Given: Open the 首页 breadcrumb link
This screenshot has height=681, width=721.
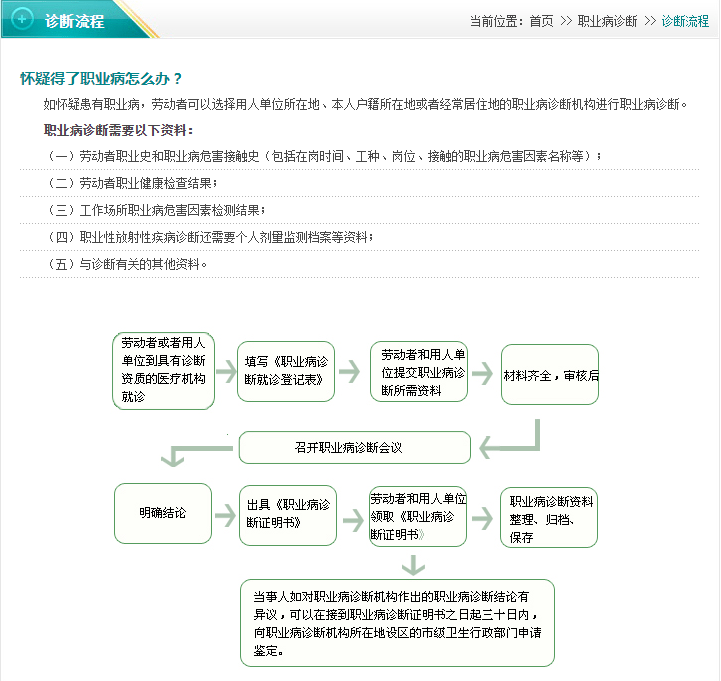Looking at the screenshot, I should [541, 21].
